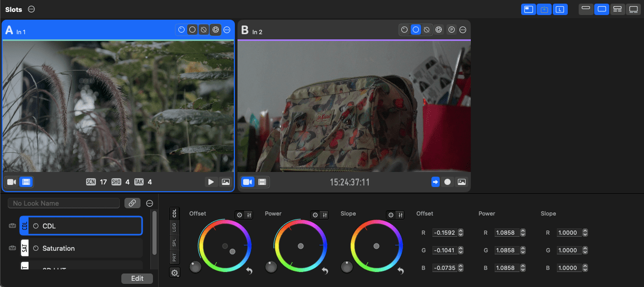Click the SCN scene badge in slot A
Viewport: 644px width, 287px height.
coord(91,182)
